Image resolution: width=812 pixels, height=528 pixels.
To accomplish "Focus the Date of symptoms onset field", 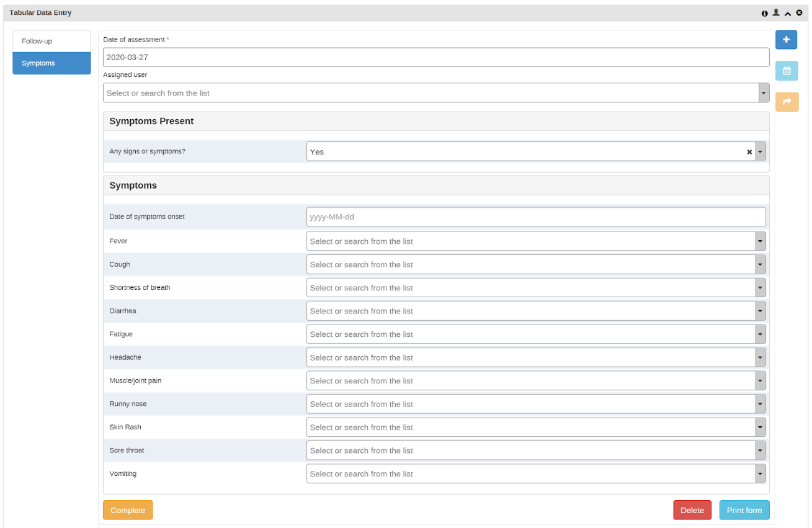I will (x=536, y=217).
